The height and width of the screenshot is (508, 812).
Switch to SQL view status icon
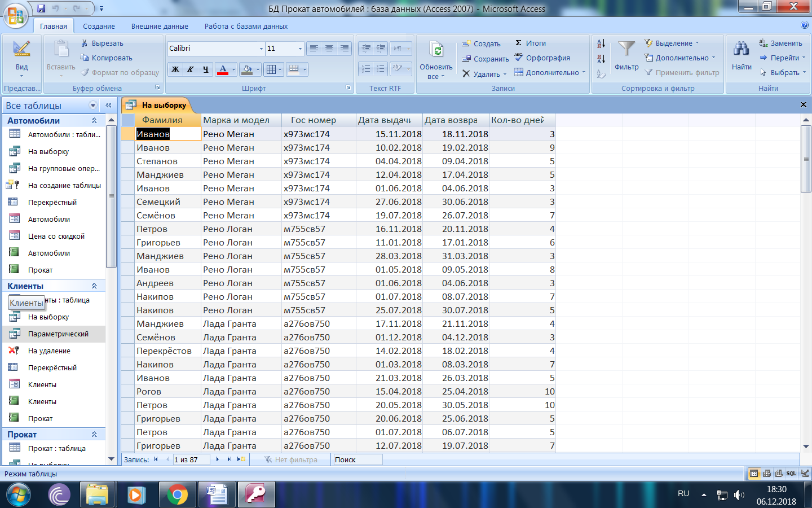pyautogui.click(x=792, y=474)
